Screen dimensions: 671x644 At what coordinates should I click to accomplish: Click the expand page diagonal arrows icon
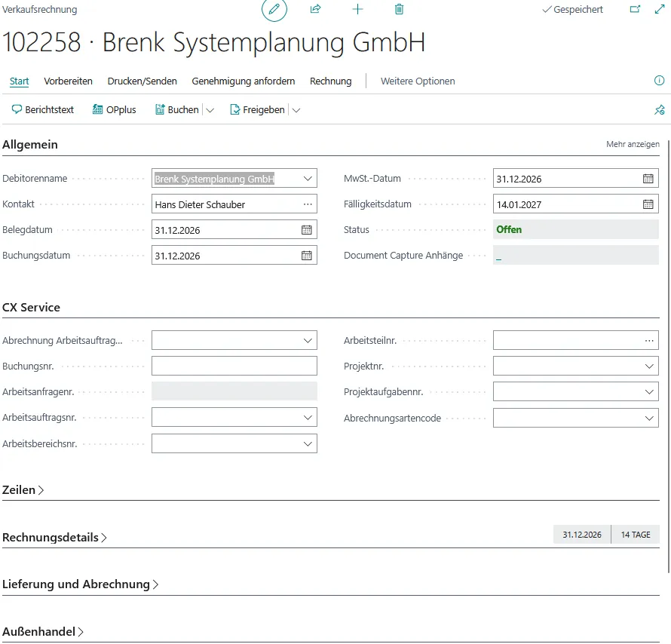click(x=660, y=9)
